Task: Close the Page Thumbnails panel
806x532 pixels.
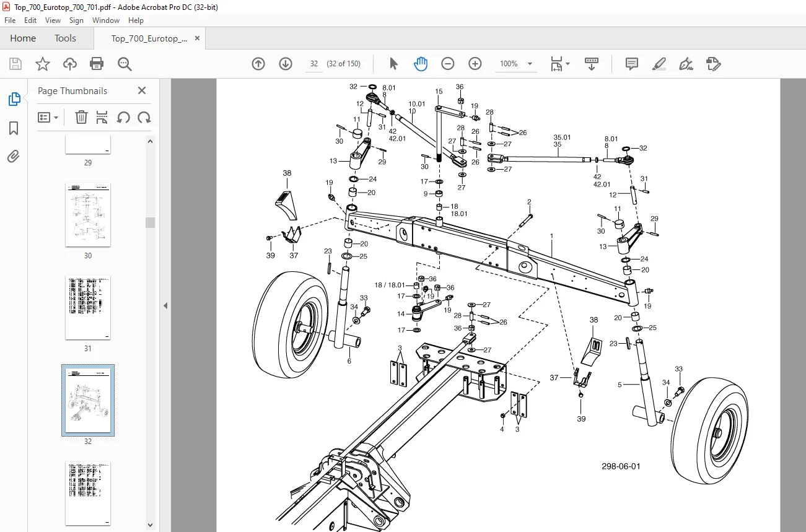Action: pos(142,90)
